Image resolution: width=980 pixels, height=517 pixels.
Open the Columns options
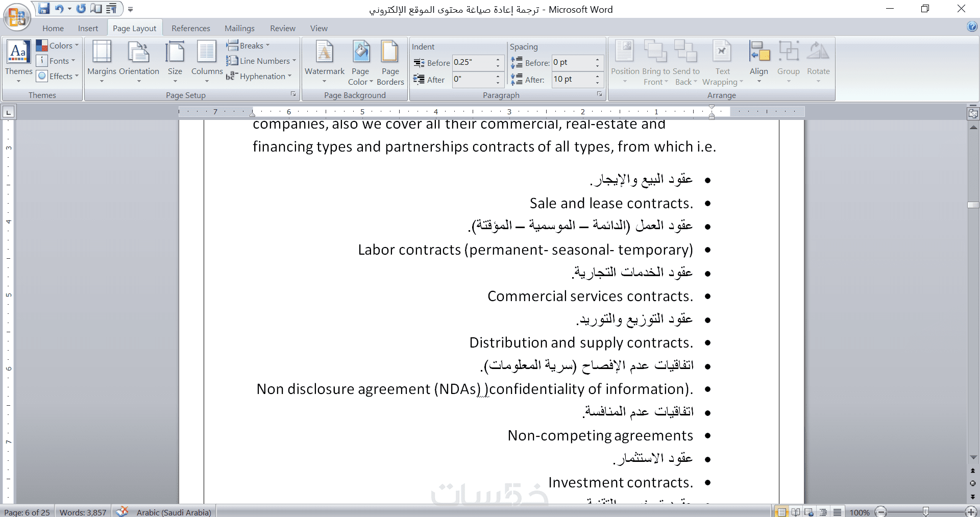coord(207,62)
